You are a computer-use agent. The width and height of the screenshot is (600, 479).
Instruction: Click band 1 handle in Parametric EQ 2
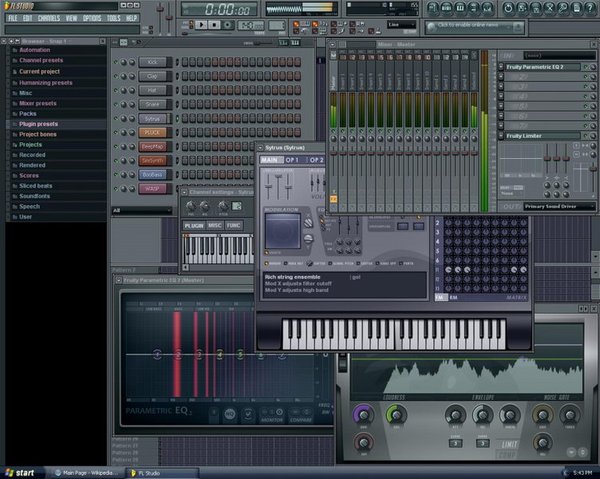157,354
